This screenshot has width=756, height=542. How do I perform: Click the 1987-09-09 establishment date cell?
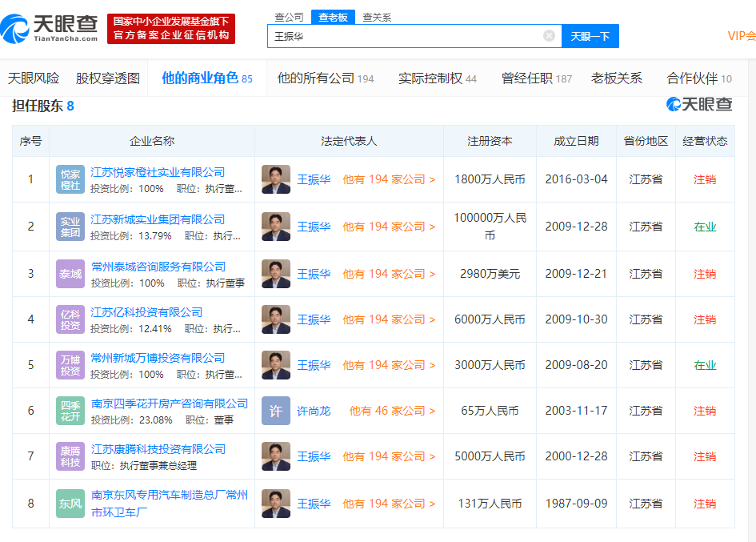pyautogui.click(x=576, y=504)
